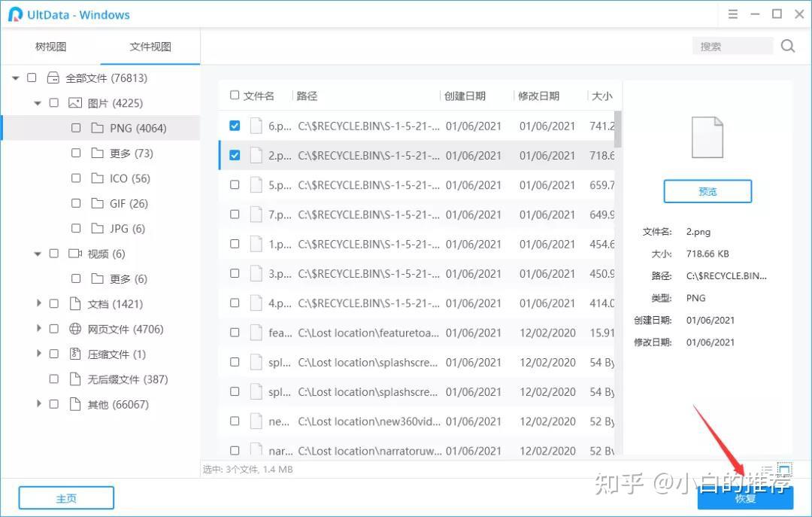The height and width of the screenshot is (517, 812).
Task: Expand the 文档 tree node
Action: 39,304
